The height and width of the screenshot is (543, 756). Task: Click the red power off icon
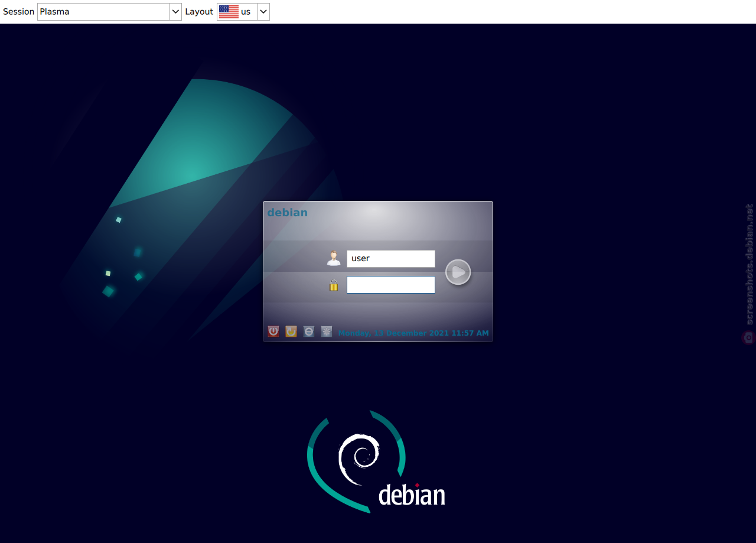click(273, 331)
